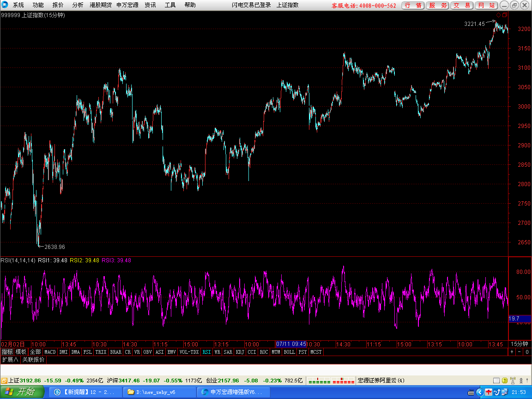Switch indicator to MCST

[x=316, y=352]
